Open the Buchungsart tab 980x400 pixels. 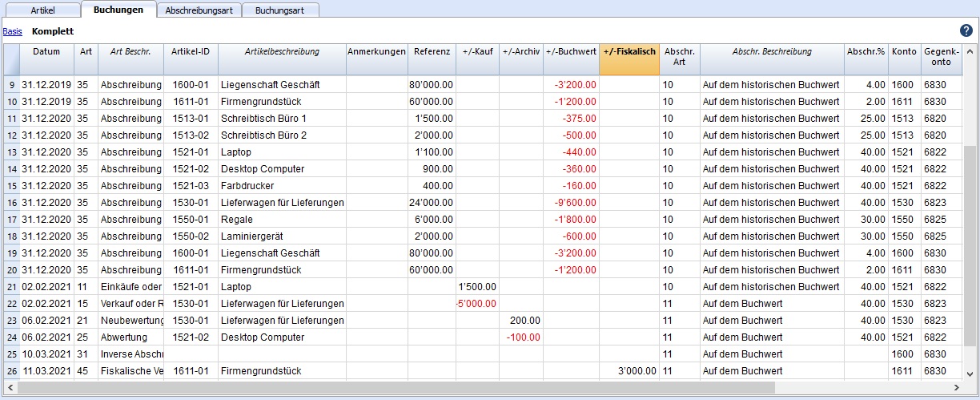pos(280,10)
